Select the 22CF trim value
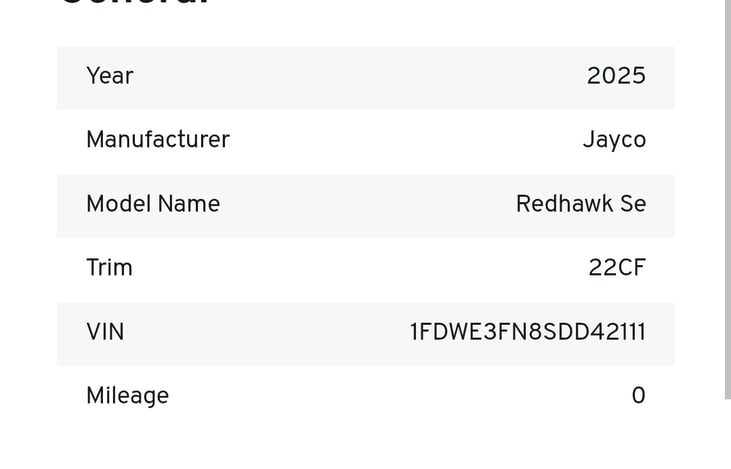 tap(617, 268)
